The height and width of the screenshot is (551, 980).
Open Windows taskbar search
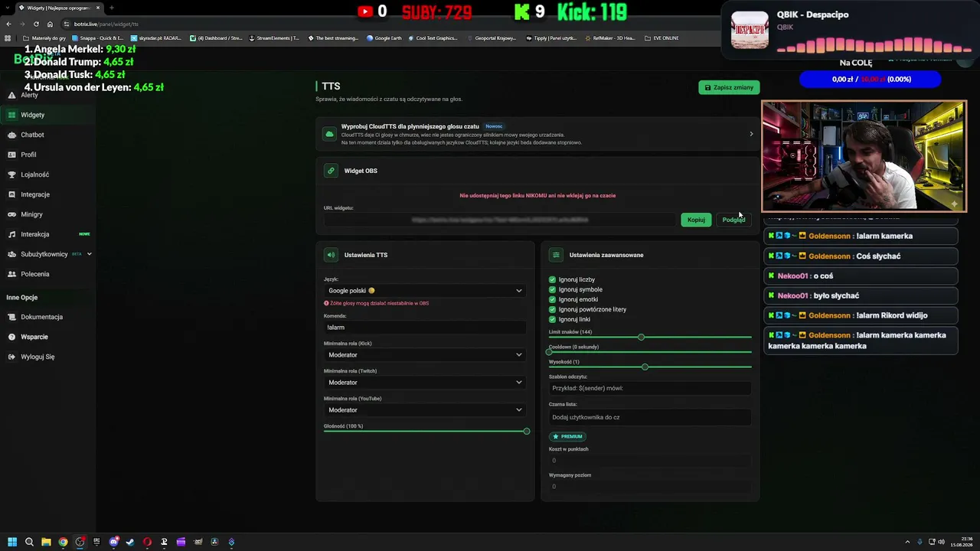pyautogui.click(x=29, y=542)
